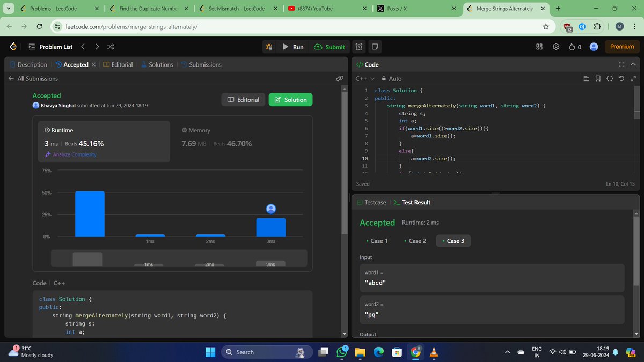This screenshot has width=644, height=362.
Task: Select Case 3 result
Action: tap(453, 241)
